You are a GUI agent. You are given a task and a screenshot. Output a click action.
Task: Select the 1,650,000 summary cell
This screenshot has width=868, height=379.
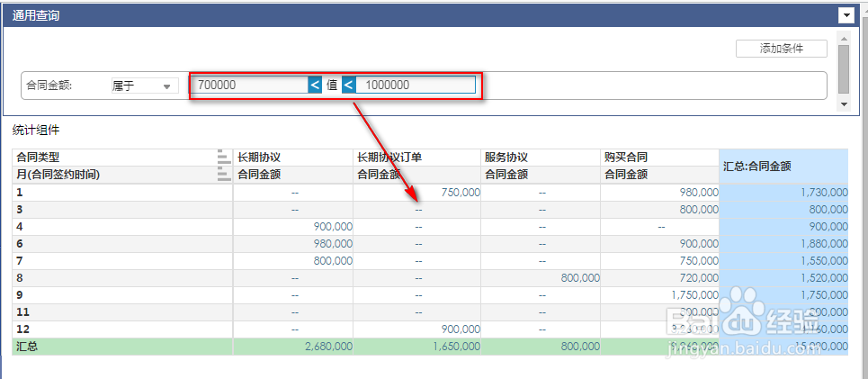pos(416,347)
